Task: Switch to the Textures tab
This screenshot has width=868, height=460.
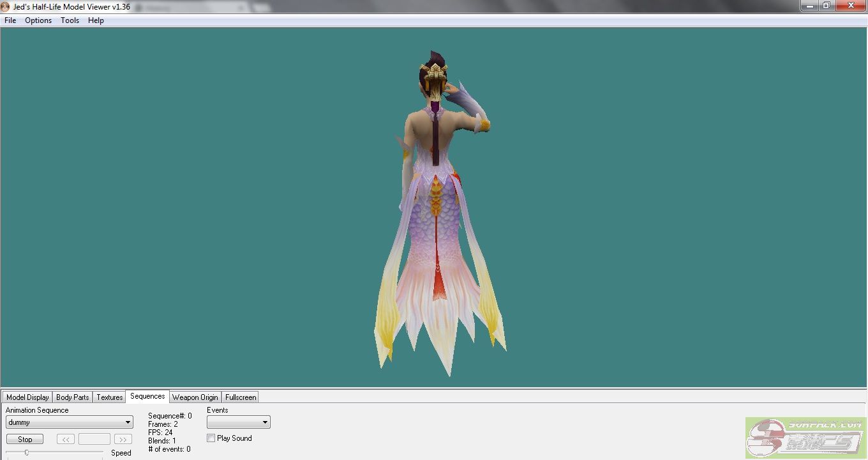Action: tap(110, 397)
